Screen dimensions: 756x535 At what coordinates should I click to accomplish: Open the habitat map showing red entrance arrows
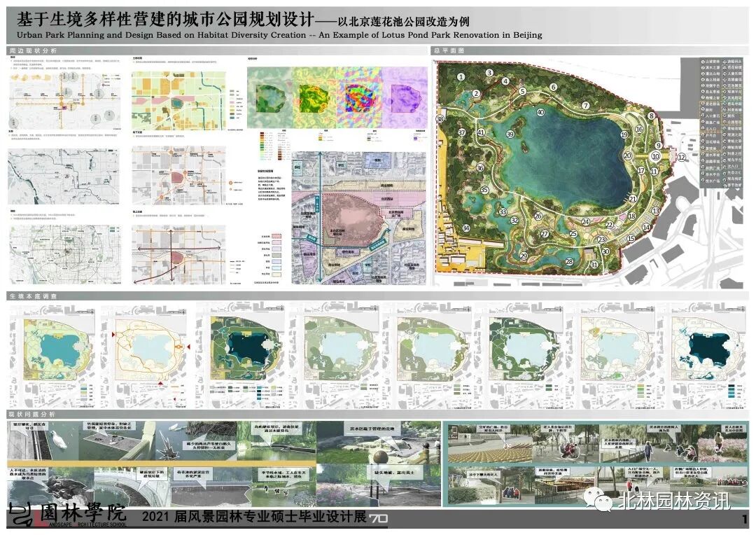[x=146, y=356]
